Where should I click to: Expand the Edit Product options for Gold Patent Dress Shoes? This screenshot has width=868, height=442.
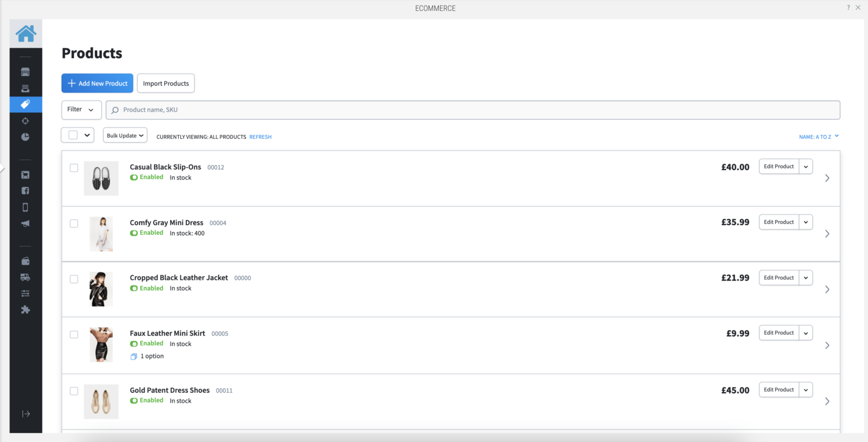pos(805,390)
